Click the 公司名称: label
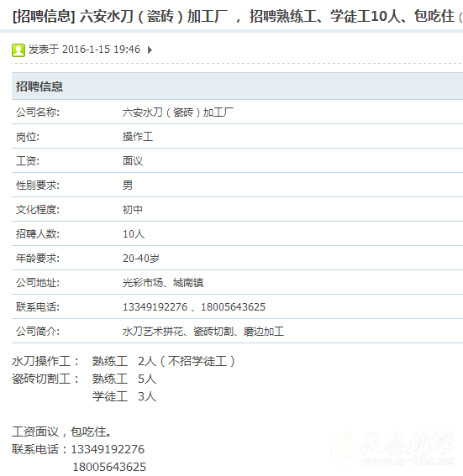This screenshot has height=476, width=463. (x=38, y=112)
